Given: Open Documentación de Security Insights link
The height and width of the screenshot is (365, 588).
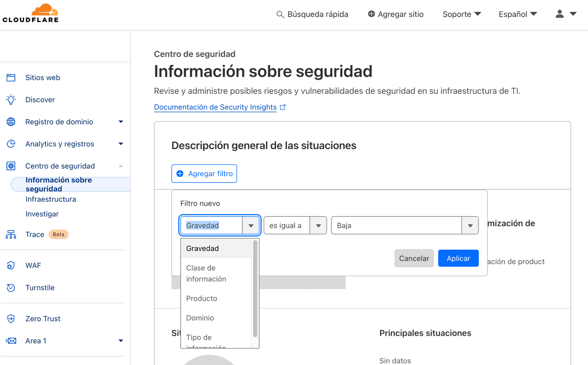Looking at the screenshot, I should pos(215,107).
